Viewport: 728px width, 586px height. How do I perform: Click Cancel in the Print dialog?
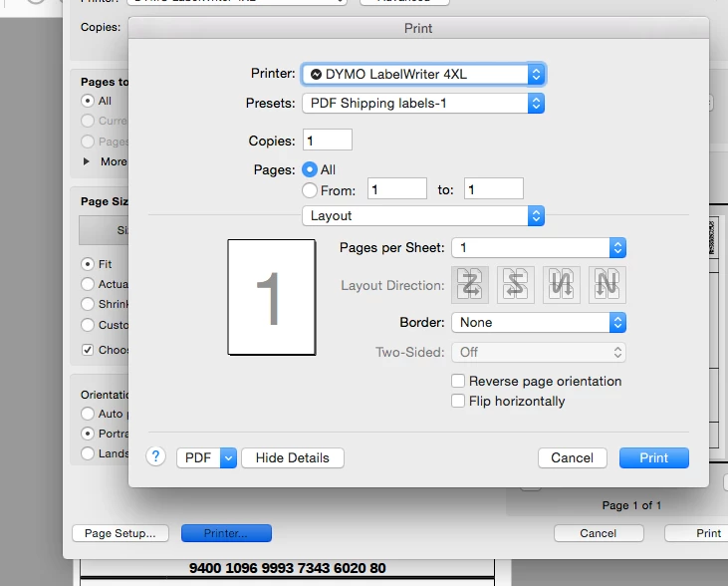click(572, 458)
